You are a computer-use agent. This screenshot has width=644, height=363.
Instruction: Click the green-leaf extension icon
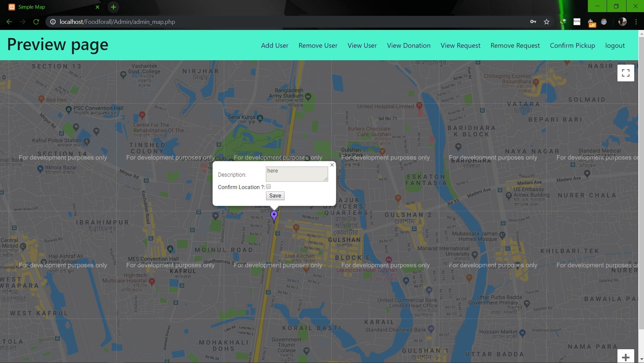coord(563,22)
